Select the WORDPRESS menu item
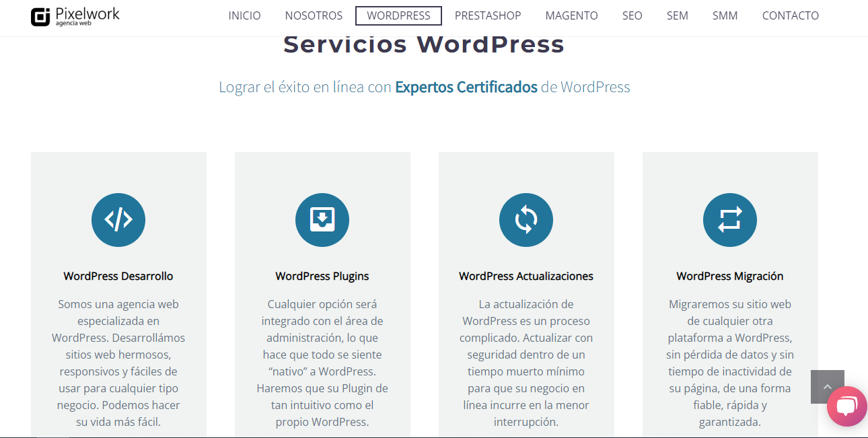 point(398,15)
